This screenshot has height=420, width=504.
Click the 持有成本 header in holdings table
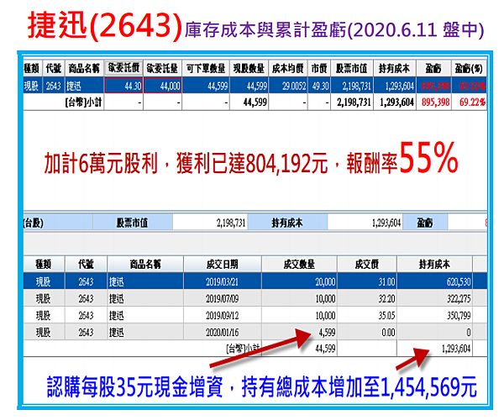(x=395, y=68)
